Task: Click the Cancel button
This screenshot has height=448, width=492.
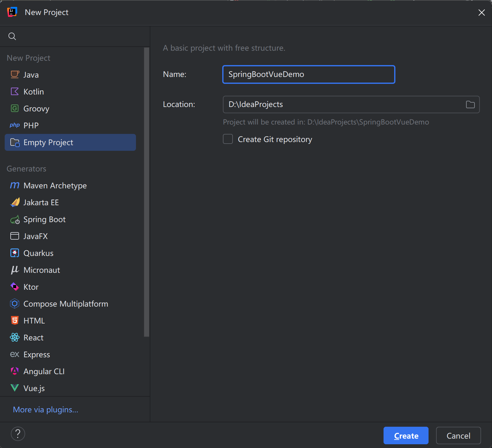Action: [x=458, y=435]
